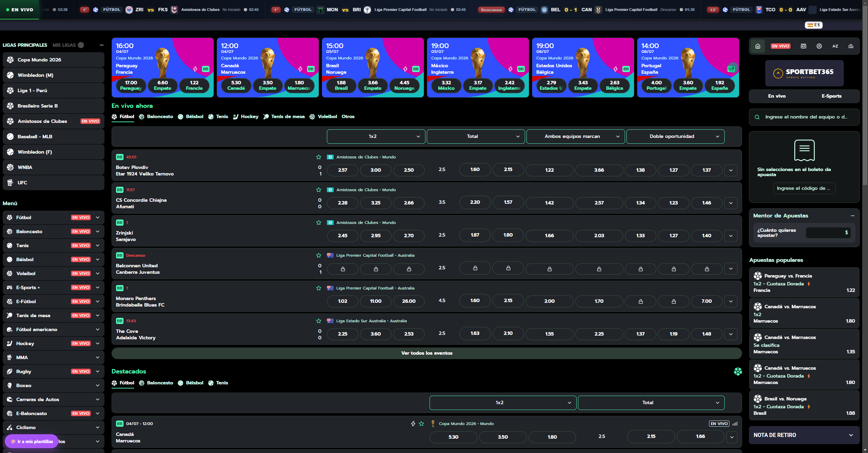Focus the Cuánto quieres apostar stake field

pos(828,232)
